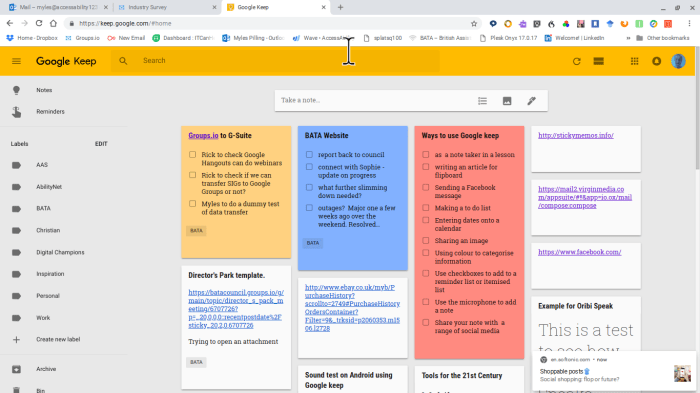Refresh notes with the reload icon

tap(576, 61)
